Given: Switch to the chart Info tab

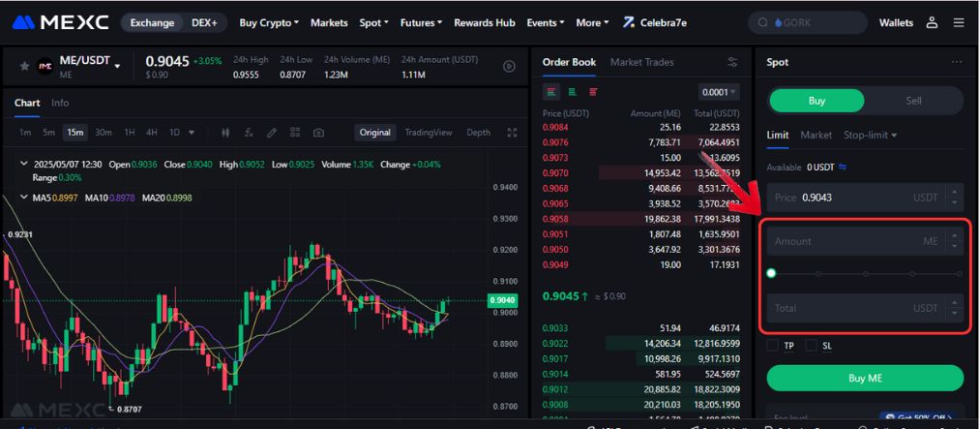Looking at the screenshot, I should point(60,103).
